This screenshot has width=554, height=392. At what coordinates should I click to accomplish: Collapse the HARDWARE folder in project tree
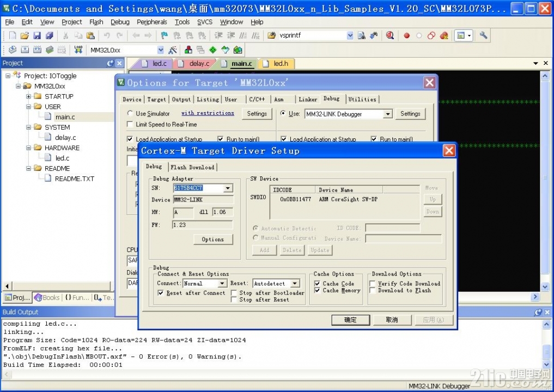[x=29, y=148]
